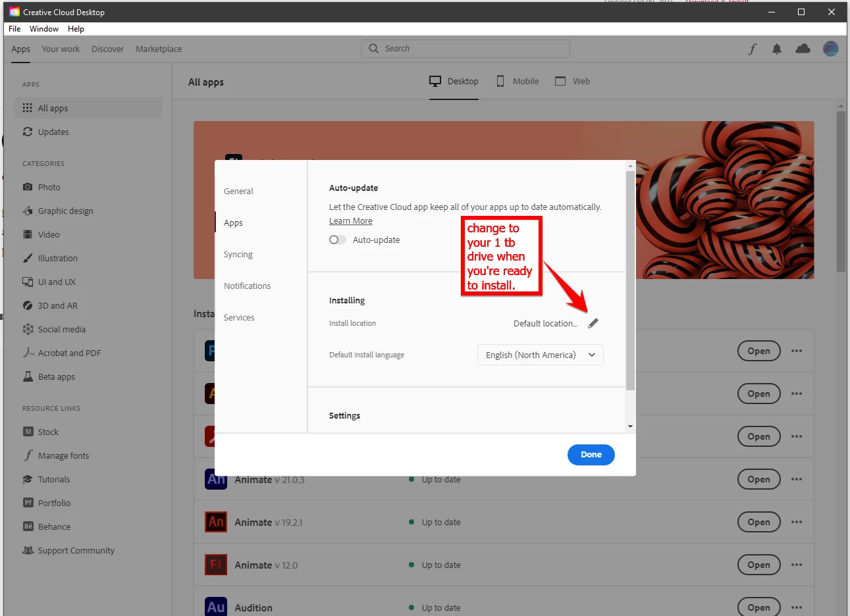Screen dimensions: 850x616
Task: Click the Animate v 12.0 app icon
Action: tap(216, 565)
